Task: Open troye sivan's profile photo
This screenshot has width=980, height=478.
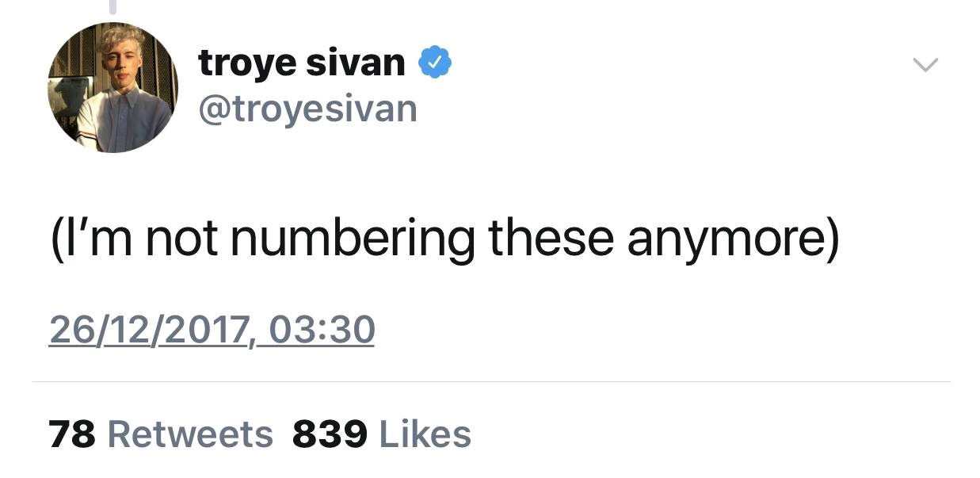Action: coord(112,87)
